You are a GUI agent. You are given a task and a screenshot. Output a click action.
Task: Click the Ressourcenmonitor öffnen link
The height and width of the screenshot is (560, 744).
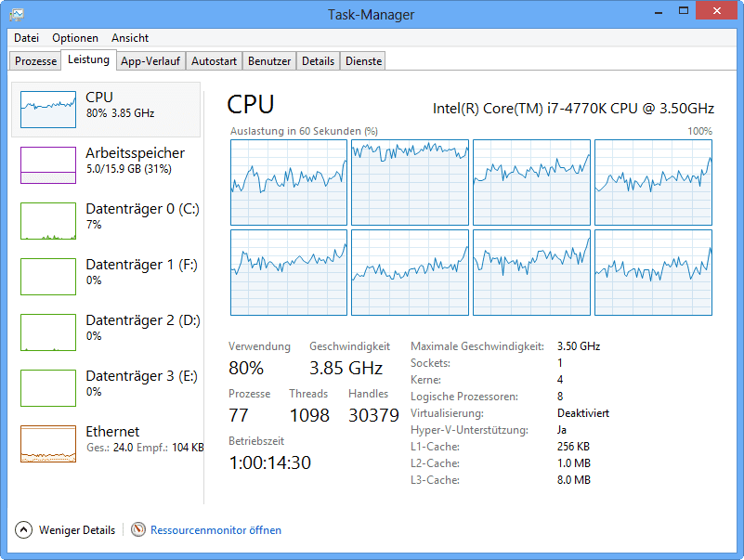coord(215,530)
